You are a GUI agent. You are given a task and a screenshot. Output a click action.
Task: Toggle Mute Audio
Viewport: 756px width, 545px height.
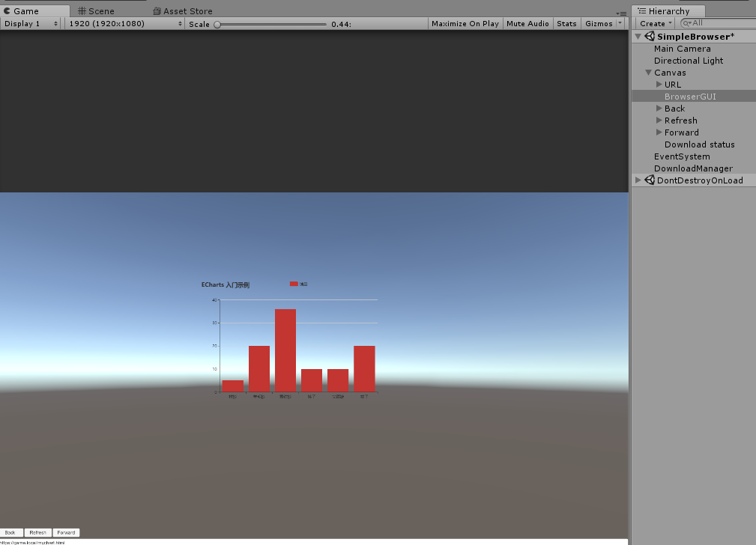pyautogui.click(x=527, y=23)
